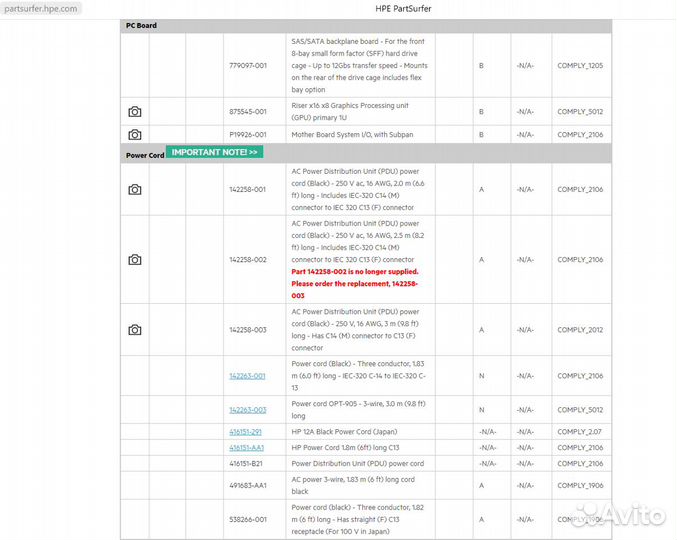Select the HPE PartSurfer page title

pos(403,9)
